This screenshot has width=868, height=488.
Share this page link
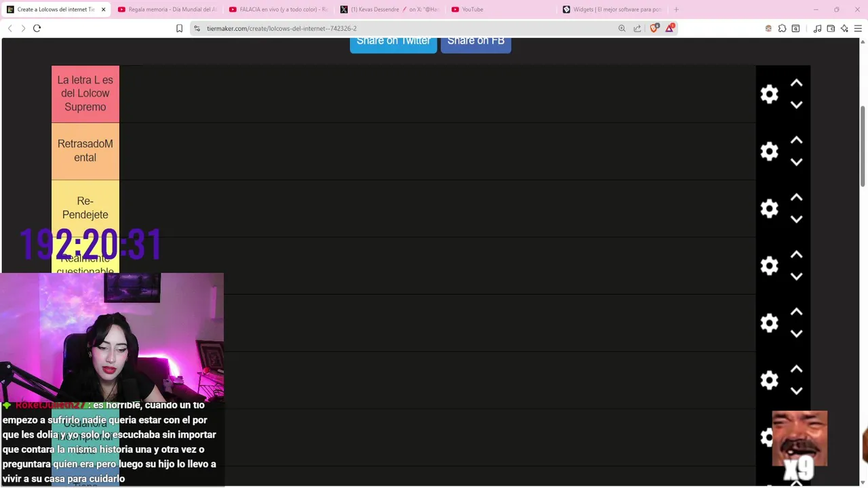click(x=637, y=28)
